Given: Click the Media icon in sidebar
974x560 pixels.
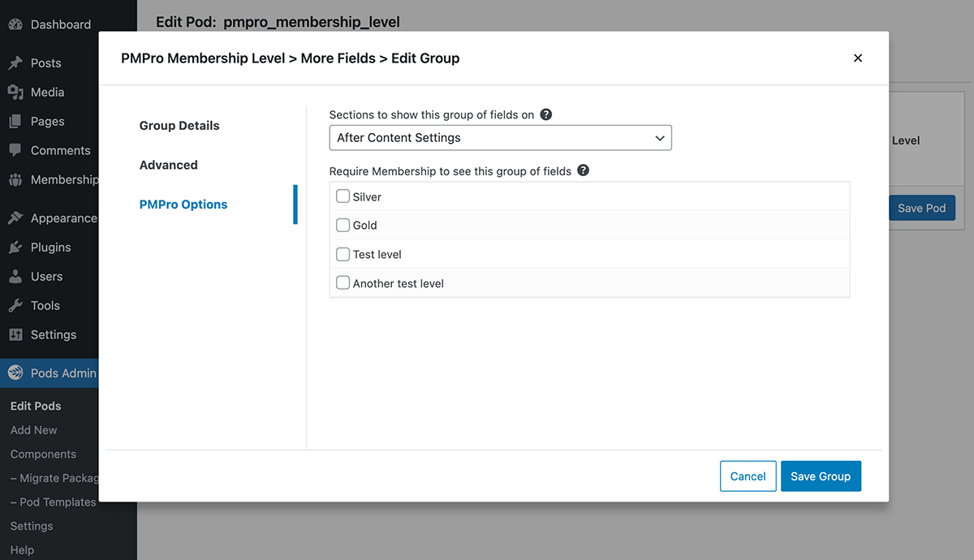Looking at the screenshot, I should [15, 92].
